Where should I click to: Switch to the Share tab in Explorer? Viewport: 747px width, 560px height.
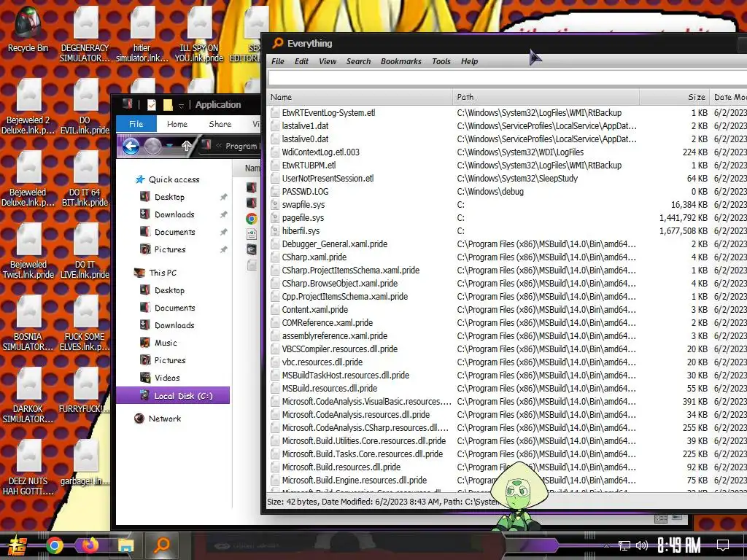click(220, 124)
